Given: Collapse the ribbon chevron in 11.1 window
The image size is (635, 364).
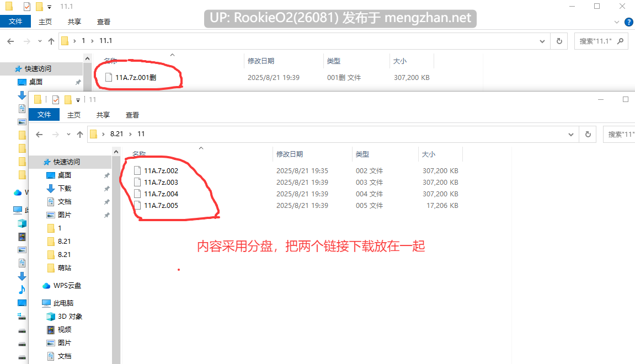Looking at the screenshot, I should [x=616, y=22].
